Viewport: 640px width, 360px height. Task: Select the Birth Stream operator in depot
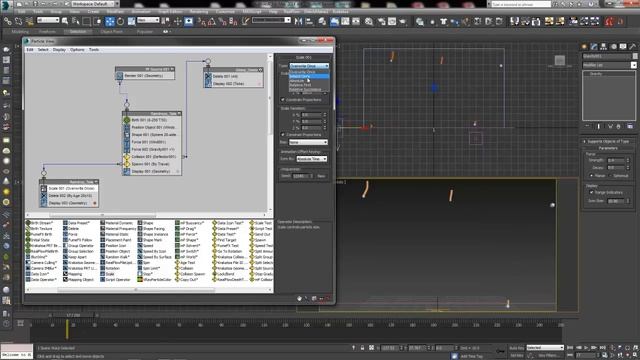(x=40, y=223)
